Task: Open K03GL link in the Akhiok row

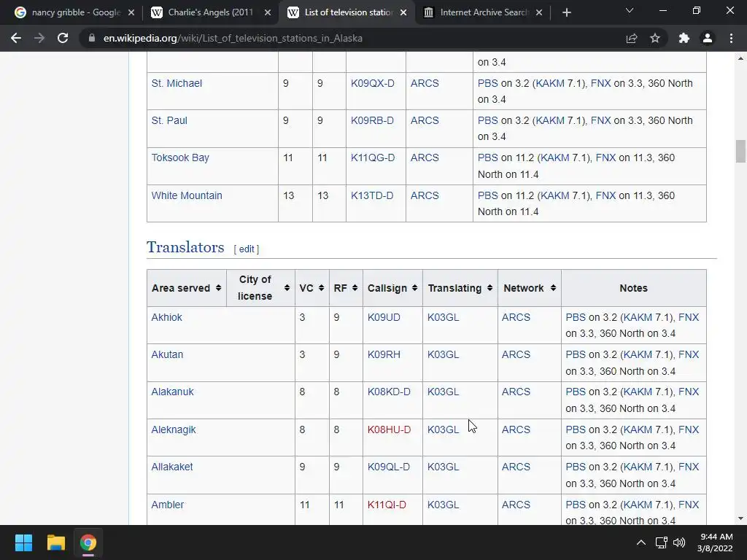Action: (443, 317)
